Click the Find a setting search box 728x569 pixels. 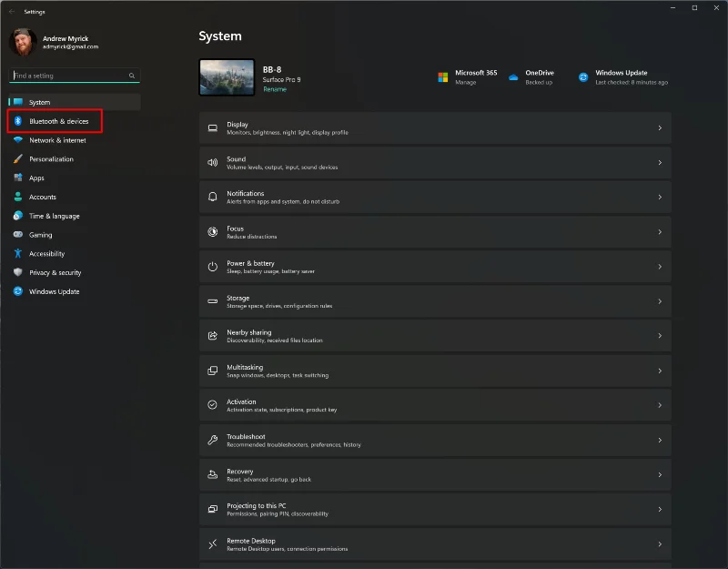coord(75,76)
